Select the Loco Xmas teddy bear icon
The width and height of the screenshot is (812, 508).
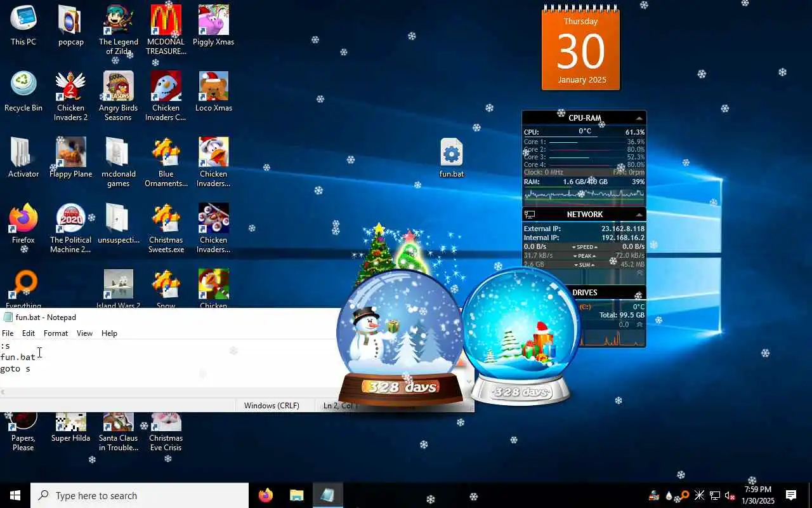(213, 91)
